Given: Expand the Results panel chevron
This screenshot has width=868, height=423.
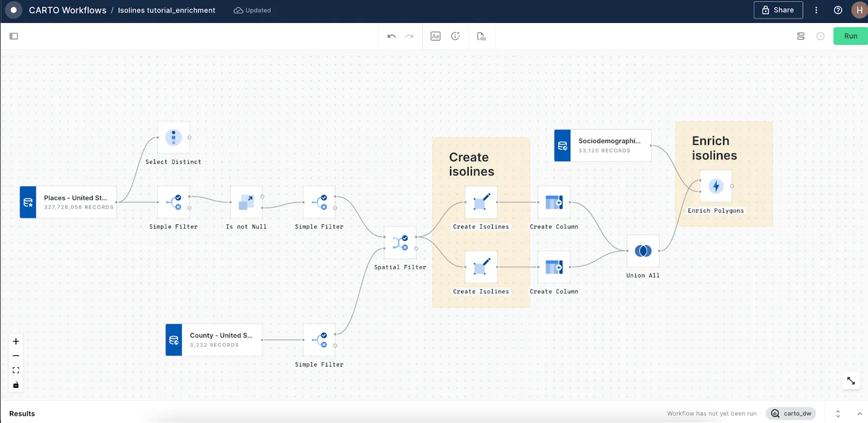Looking at the screenshot, I should [x=859, y=414].
